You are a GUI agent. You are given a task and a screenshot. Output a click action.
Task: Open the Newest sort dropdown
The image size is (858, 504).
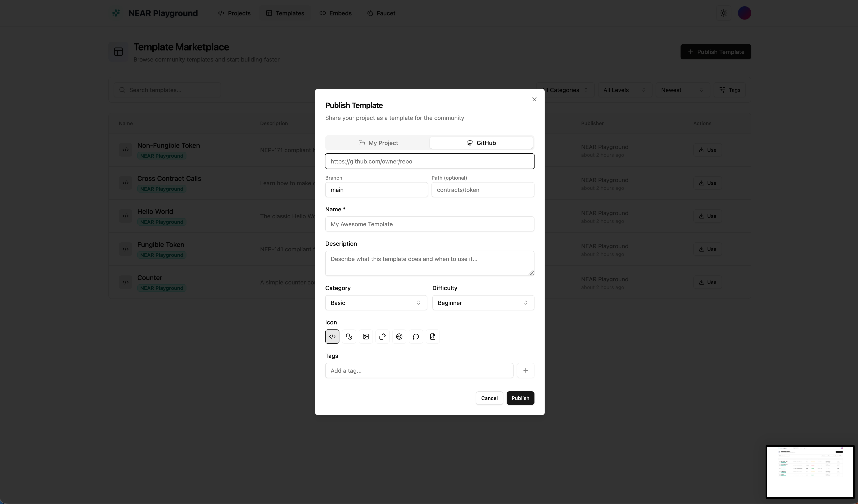tap(683, 90)
